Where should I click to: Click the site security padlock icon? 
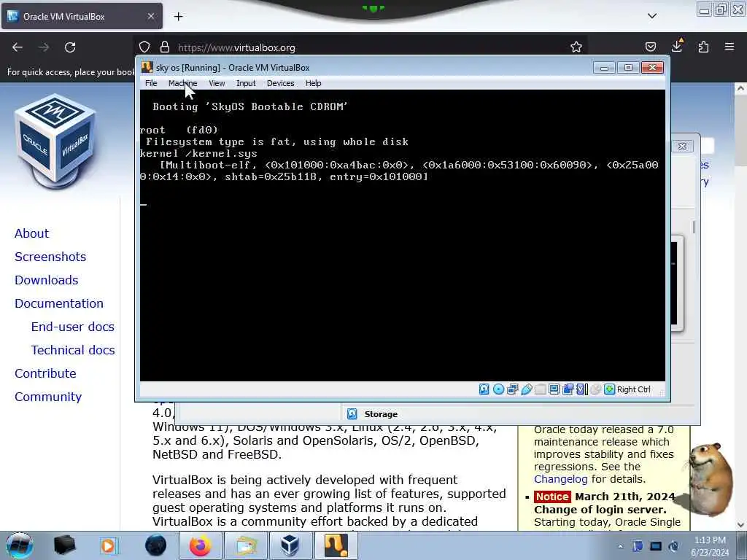coord(165,47)
